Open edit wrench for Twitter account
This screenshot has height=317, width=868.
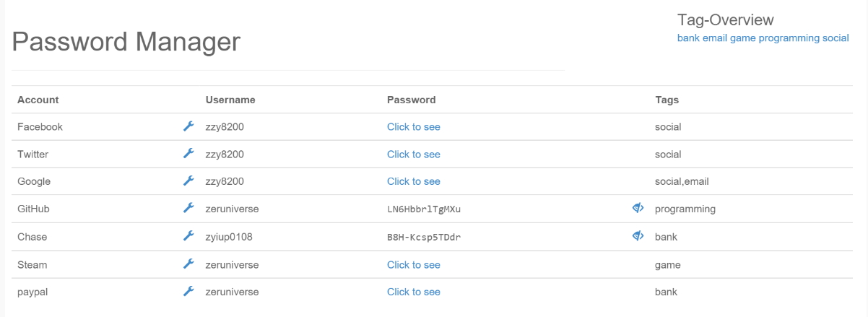(188, 154)
